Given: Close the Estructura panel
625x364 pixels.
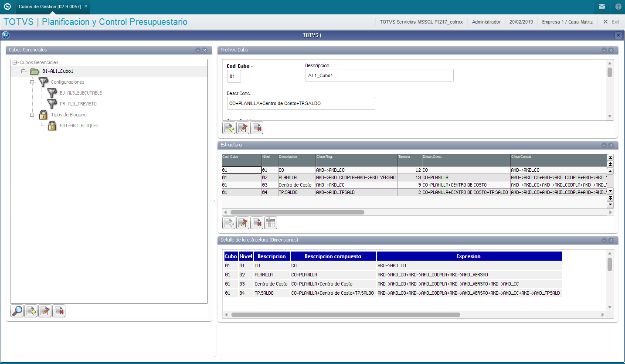Looking at the screenshot, I should (x=611, y=145).
